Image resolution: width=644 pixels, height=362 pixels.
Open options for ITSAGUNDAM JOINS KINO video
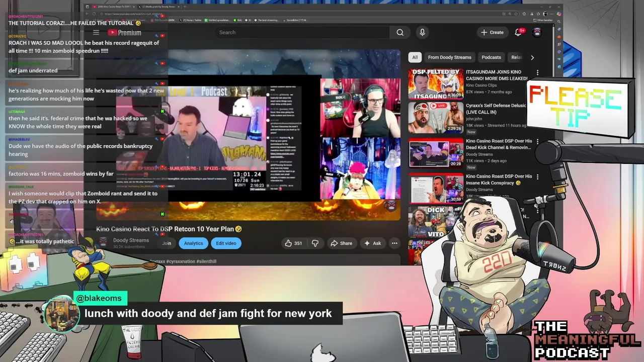point(537,73)
